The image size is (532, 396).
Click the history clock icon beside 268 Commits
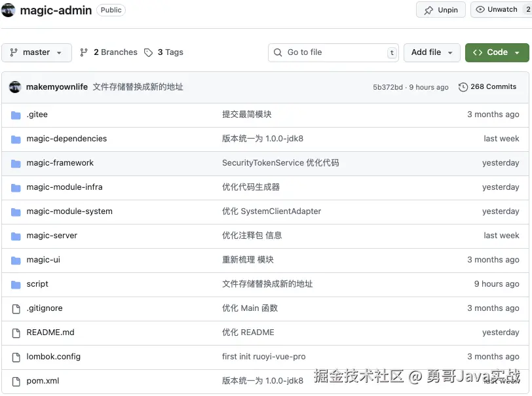tap(463, 87)
